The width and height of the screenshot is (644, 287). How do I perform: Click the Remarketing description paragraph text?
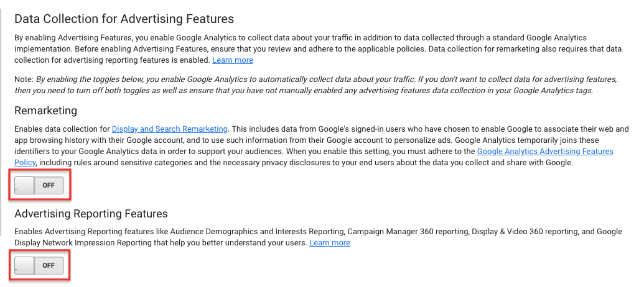click(x=322, y=146)
